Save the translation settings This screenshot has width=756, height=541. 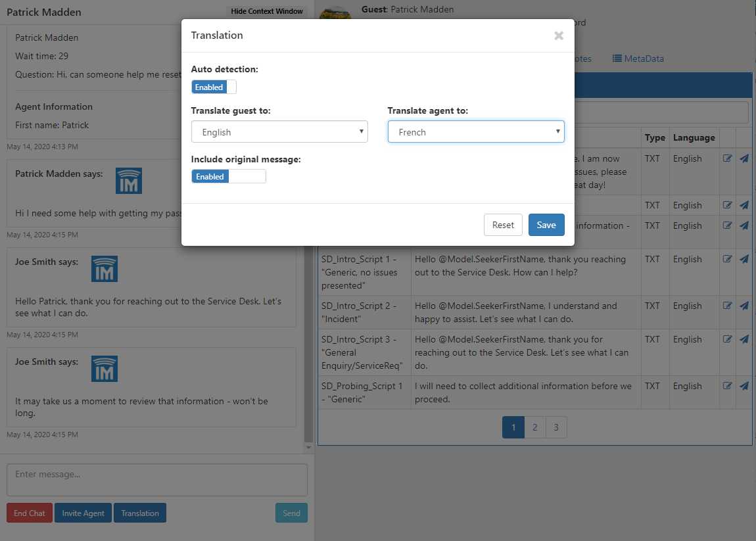pyautogui.click(x=546, y=225)
